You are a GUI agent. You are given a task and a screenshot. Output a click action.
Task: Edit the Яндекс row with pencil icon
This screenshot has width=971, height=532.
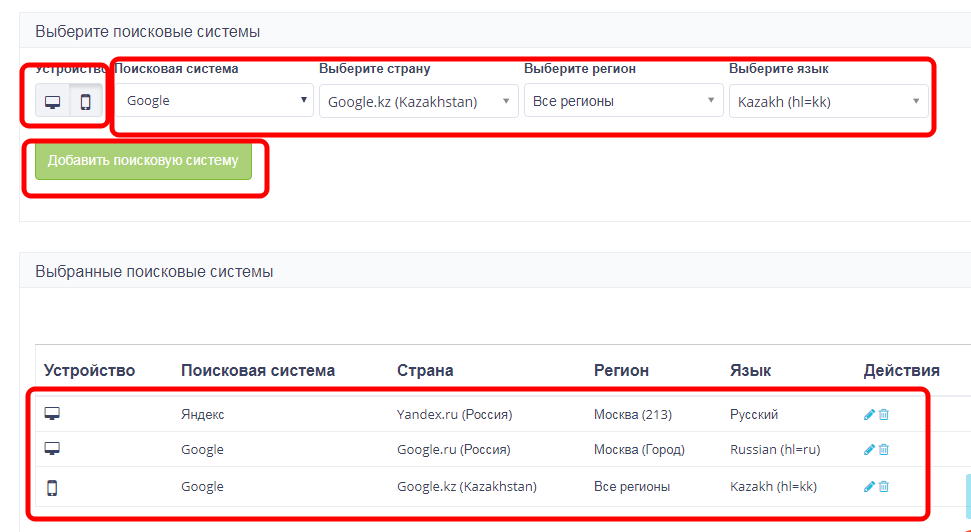click(x=869, y=414)
